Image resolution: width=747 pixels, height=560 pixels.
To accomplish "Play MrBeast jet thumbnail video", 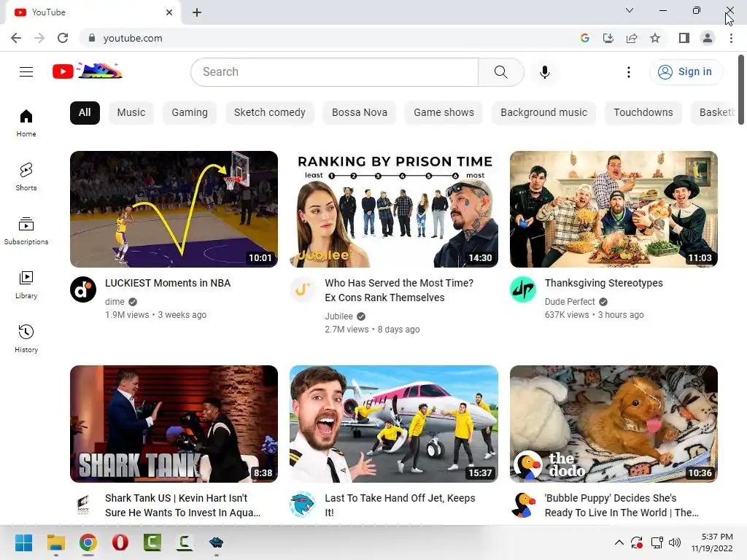I will [394, 424].
